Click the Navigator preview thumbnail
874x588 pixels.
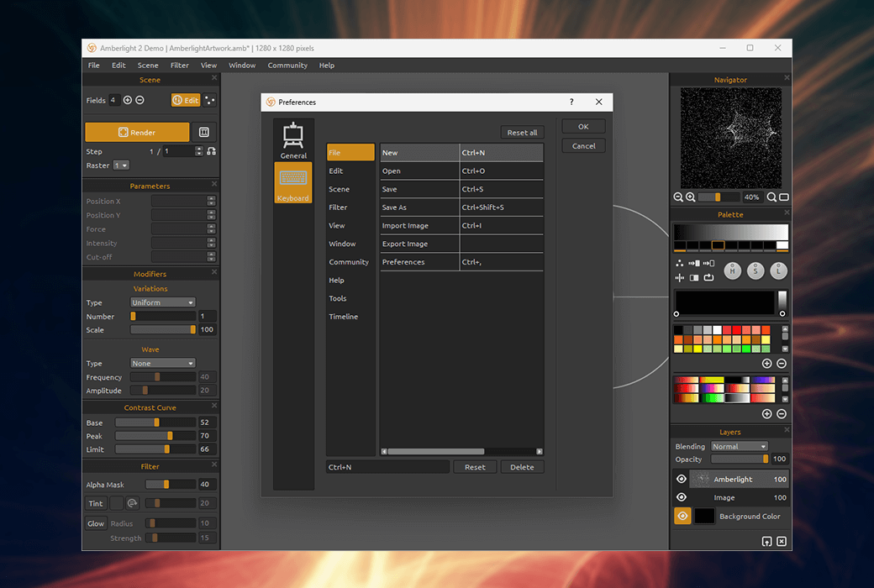pos(731,139)
